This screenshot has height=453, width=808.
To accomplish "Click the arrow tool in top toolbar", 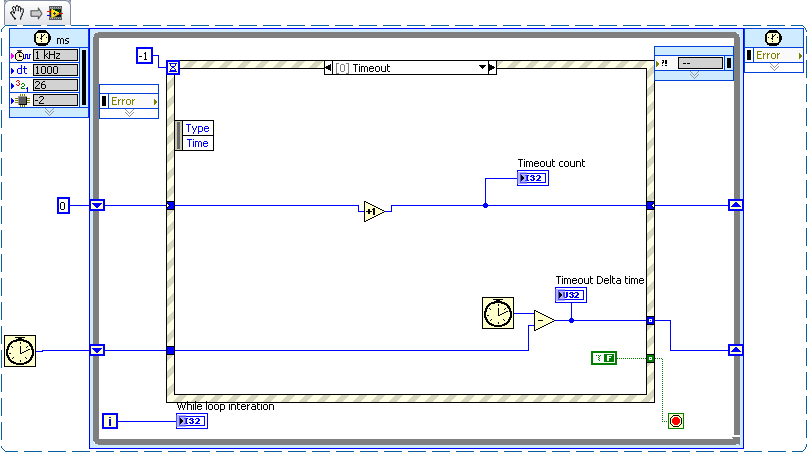I will (x=35, y=12).
